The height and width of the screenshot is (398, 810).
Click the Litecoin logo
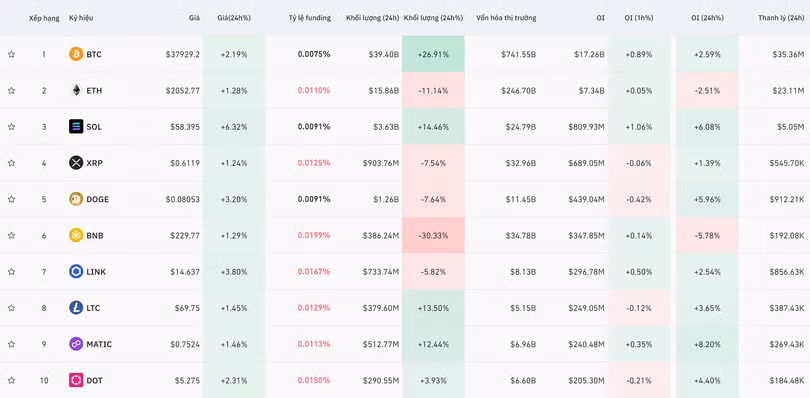[x=76, y=308]
